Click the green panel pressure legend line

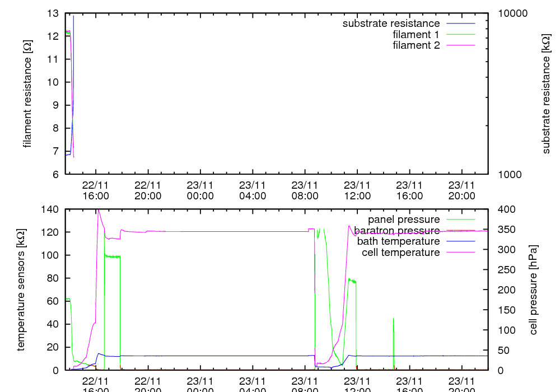tap(460, 220)
